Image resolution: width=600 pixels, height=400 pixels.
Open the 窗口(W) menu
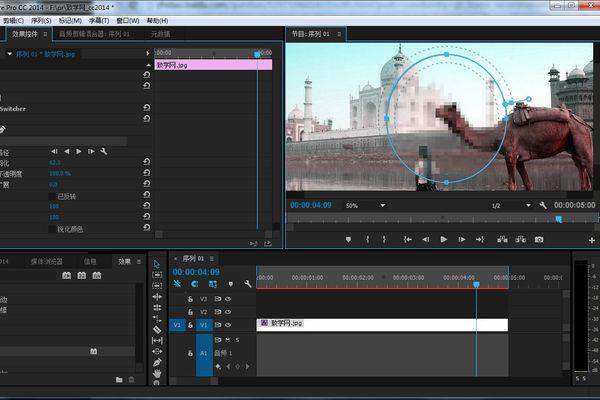[x=127, y=19]
